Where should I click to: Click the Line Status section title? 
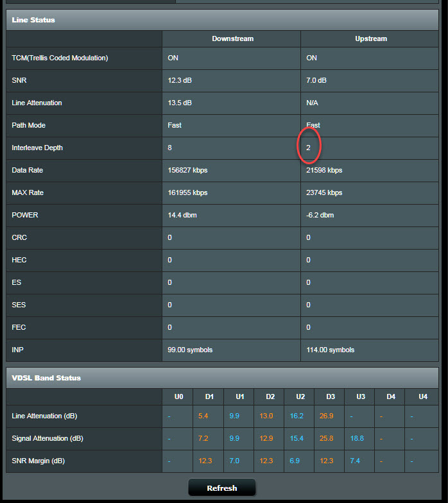(x=33, y=20)
